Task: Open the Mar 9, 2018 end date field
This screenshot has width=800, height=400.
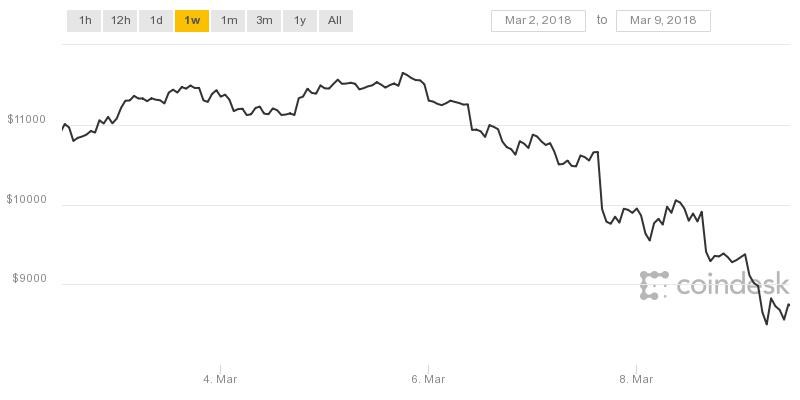Action: (663, 20)
